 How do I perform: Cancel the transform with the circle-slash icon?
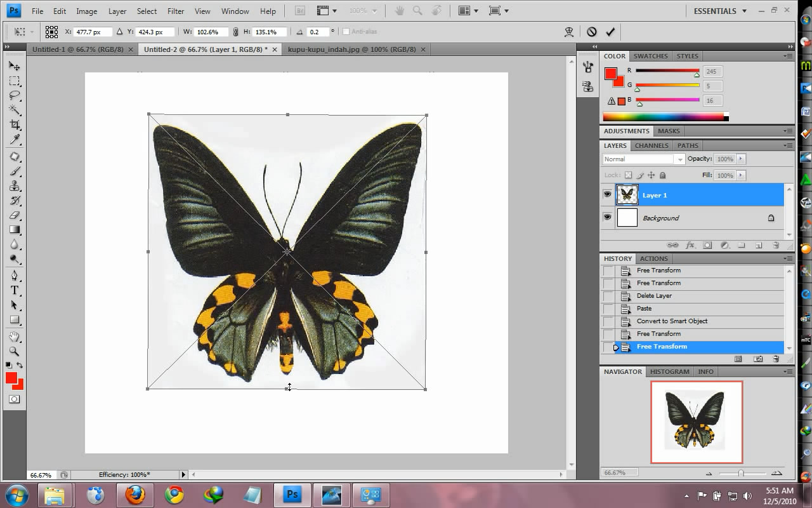coord(591,32)
